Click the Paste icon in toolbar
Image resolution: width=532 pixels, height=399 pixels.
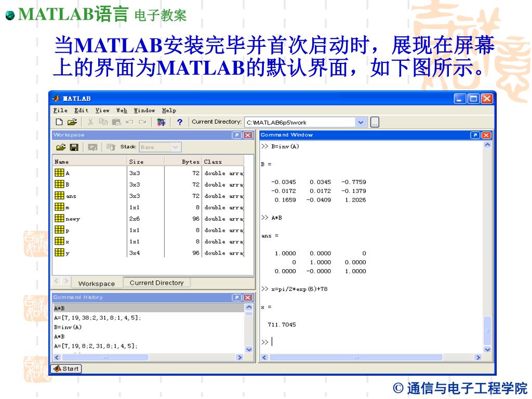pyautogui.click(x=116, y=122)
